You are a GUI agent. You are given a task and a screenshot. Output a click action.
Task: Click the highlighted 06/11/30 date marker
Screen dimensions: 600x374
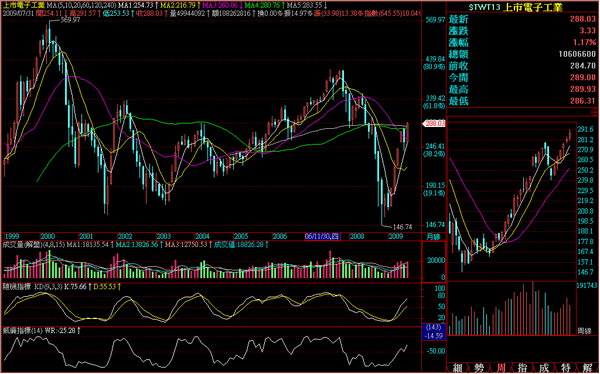coord(322,237)
